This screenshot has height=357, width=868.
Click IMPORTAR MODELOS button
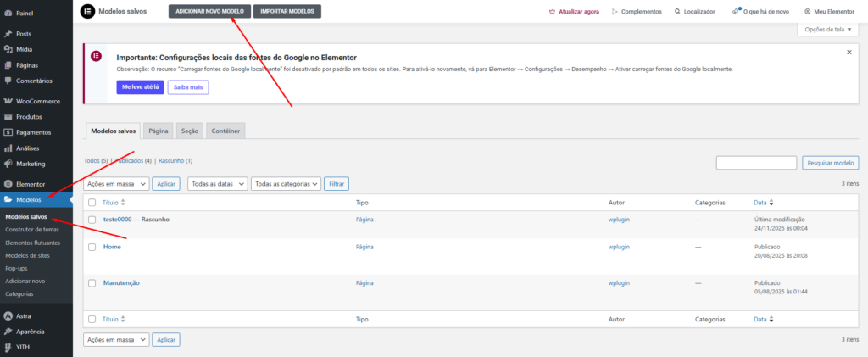tap(287, 11)
